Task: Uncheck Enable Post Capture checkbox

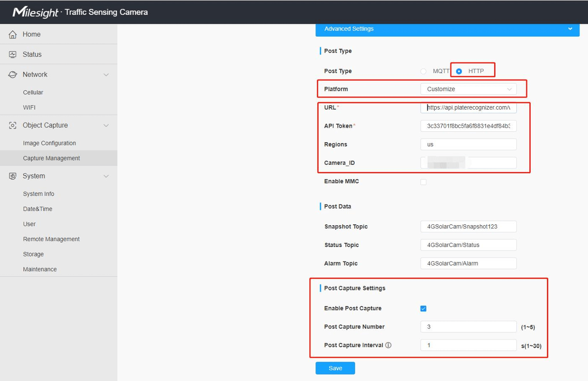Action: pos(423,309)
